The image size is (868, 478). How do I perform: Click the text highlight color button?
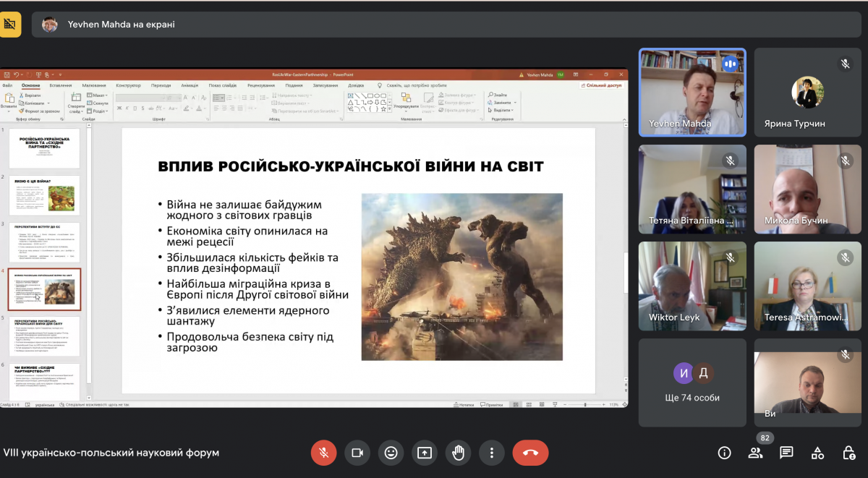(187, 108)
